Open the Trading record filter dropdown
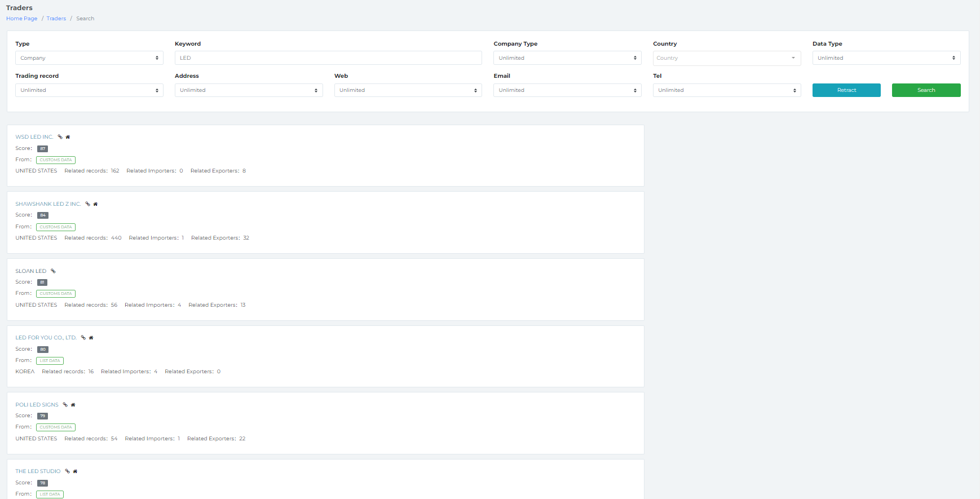 click(89, 90)
